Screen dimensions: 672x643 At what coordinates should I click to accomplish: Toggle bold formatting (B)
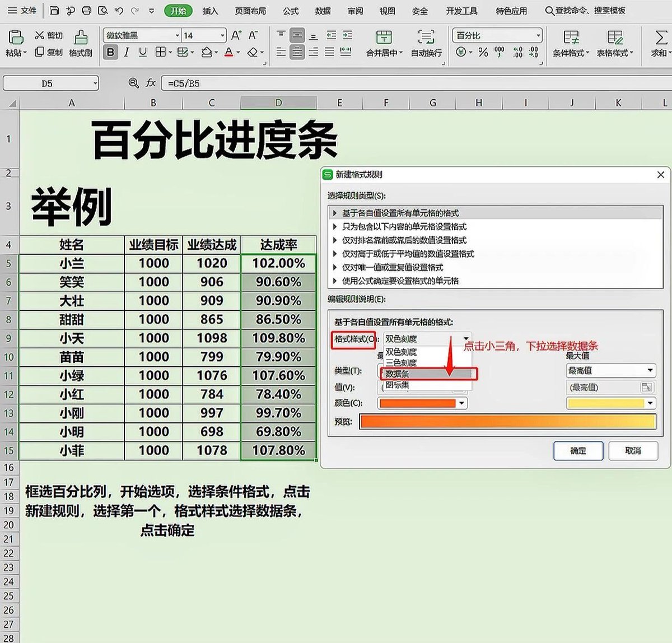tap(111, 52)
